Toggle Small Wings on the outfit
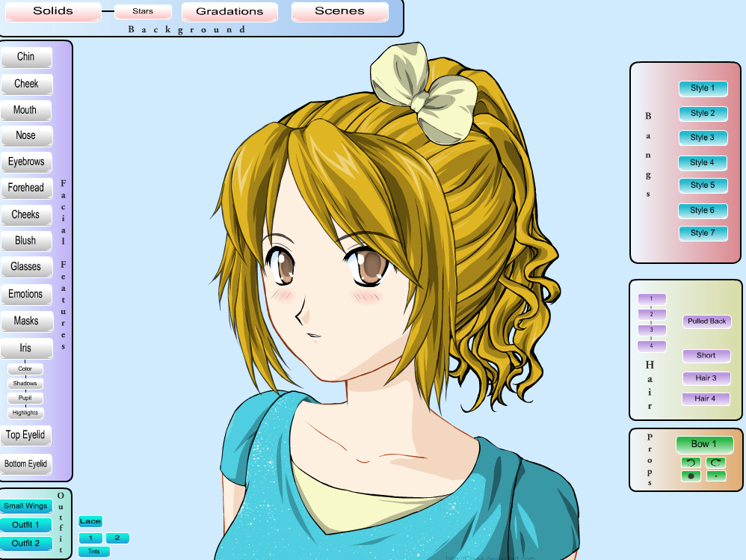 click(x=26, y=506)
